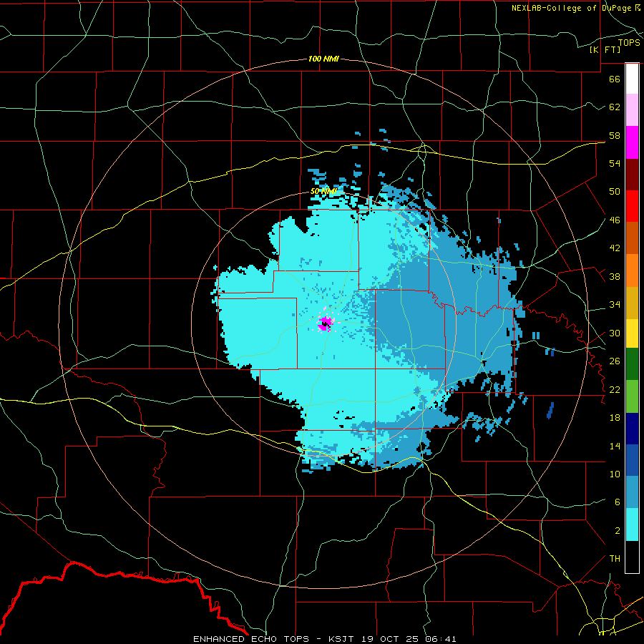
Task: Click the legend value "26"
Action: (x=615, y=361)
